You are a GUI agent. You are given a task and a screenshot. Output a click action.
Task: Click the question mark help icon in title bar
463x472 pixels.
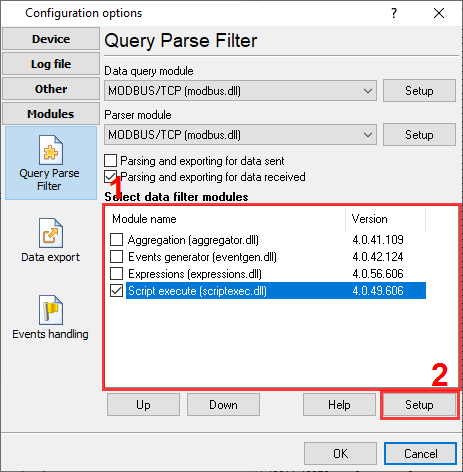[394, 13]
